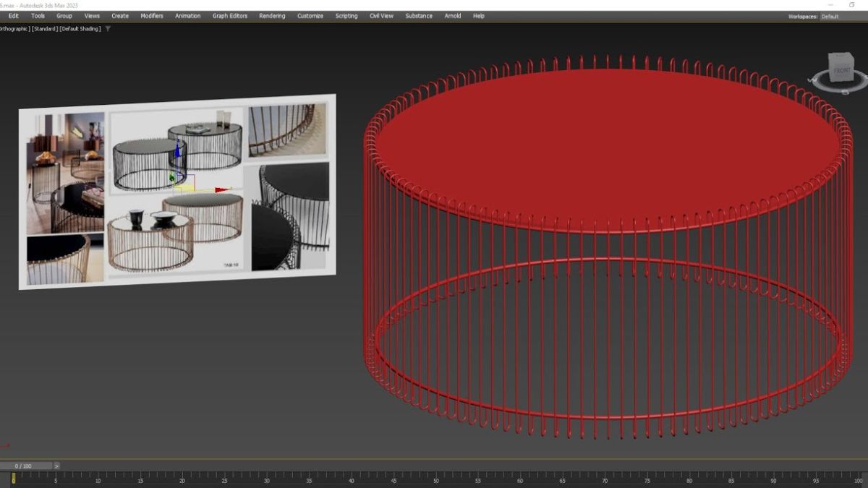
Task: Open the Arnold menu
Action: (x=452, y=15)
